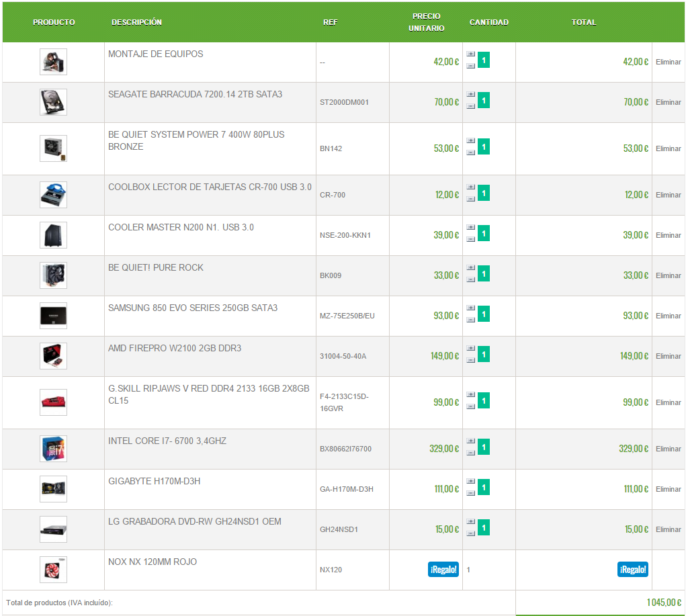Open Cooler Master N200 case thumbnail
688x616 pixels.
point(53,235)
